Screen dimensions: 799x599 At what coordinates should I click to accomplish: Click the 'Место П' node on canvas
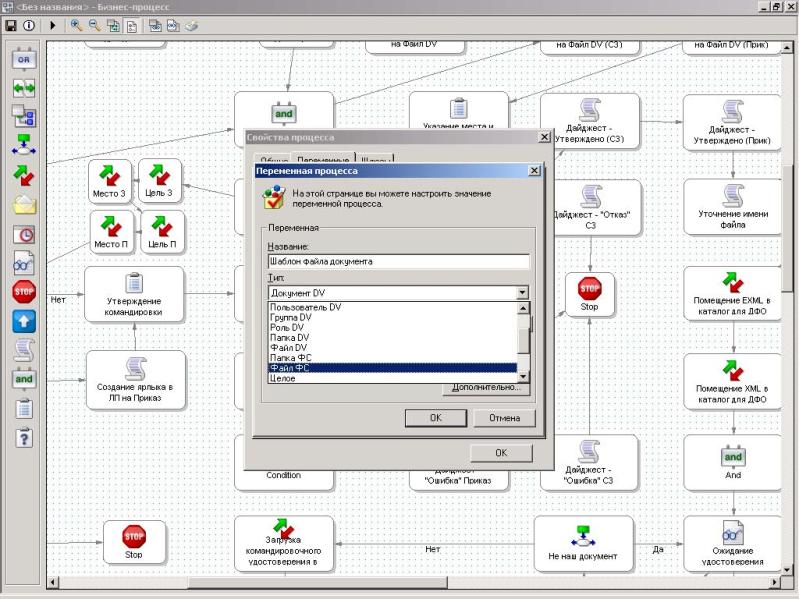tap(111, 232)
